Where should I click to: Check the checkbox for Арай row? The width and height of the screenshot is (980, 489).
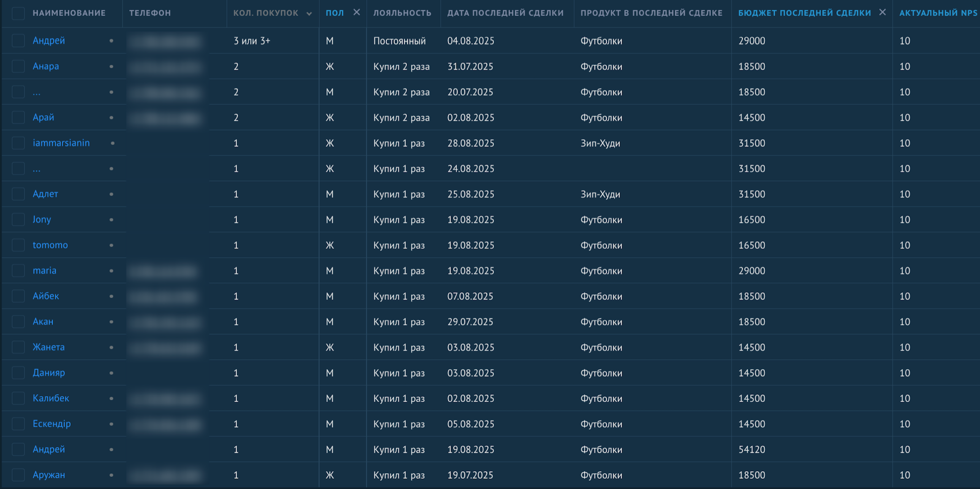18,118
